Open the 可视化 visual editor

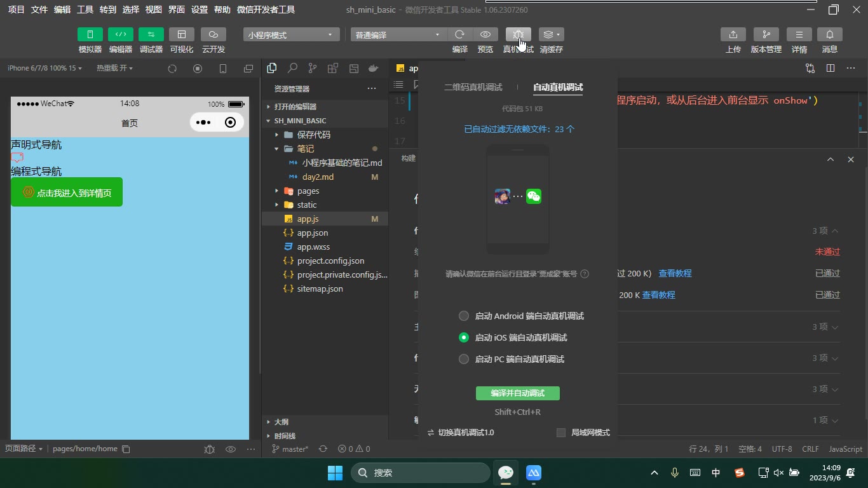pyautogui.click(x=182, y=34)
